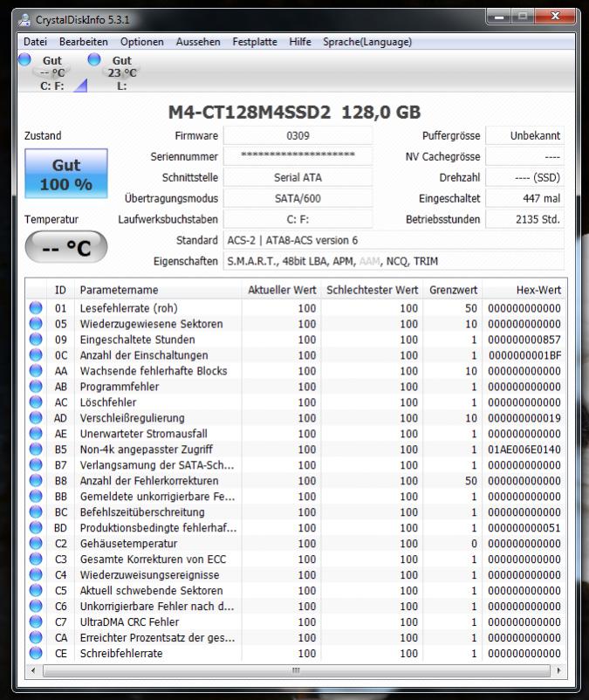The width and height of the screenshot is (589, 700).
Task: Click the status icon of row CA Erreichter Prozentsatz
Action: click(36, 637)
